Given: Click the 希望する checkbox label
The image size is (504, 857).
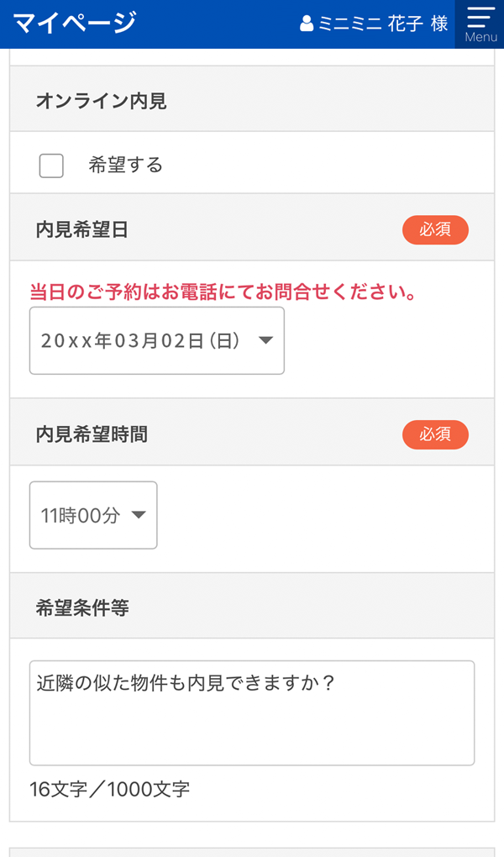Looking at the screenshot, I should click(125, 166).
